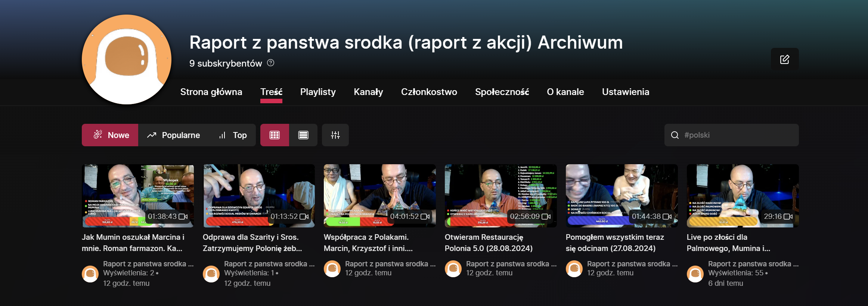The width and height of the screenshot is (868, 306).
Task: Click the channel astronaut avatar
Action: (x=127, y=59)
